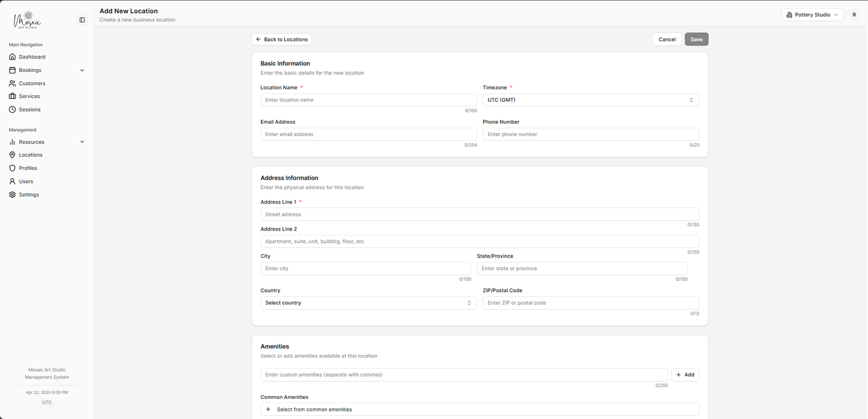Open Settings from the sidebar
This screenshot has width=868, height=419.
click(29, 195)
